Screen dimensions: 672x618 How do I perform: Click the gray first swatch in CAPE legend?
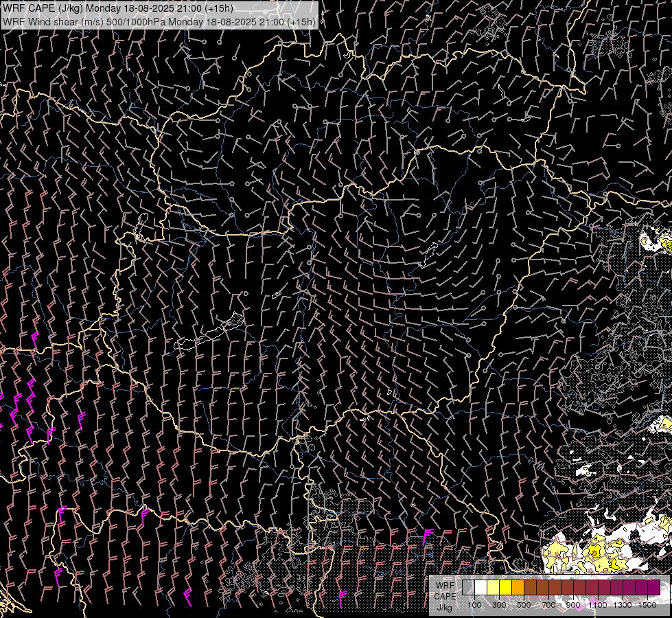tap(468, 587)
